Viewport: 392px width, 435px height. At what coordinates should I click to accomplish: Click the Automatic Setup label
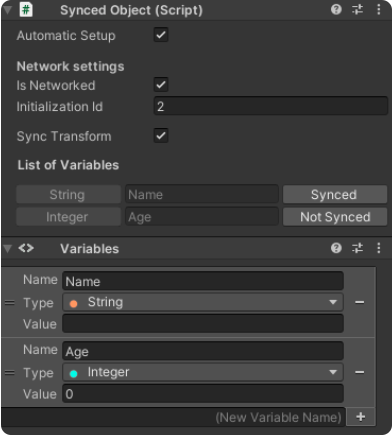click(x=66, y=35)
